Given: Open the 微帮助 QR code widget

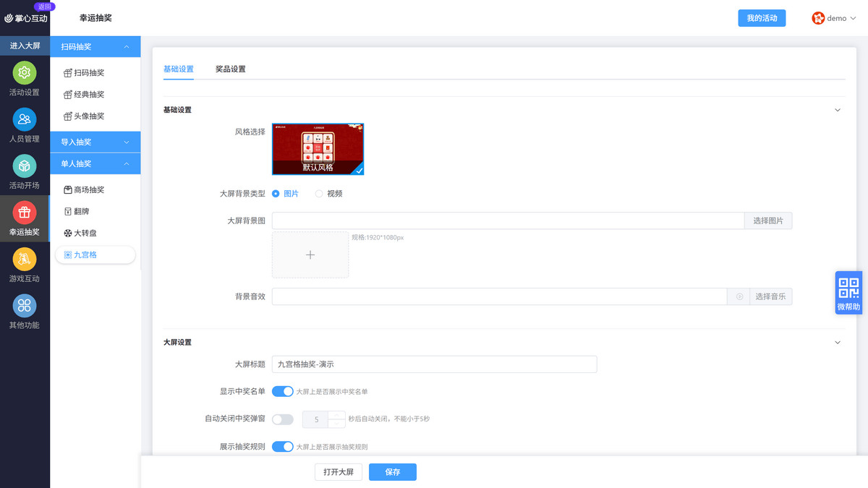Looking at the screenshot, I should pos(848,293).
